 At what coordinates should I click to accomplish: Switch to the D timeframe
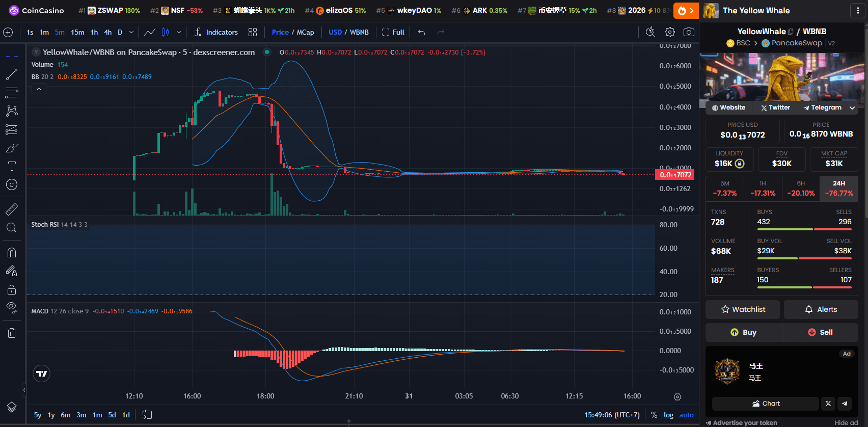point(120,32)
